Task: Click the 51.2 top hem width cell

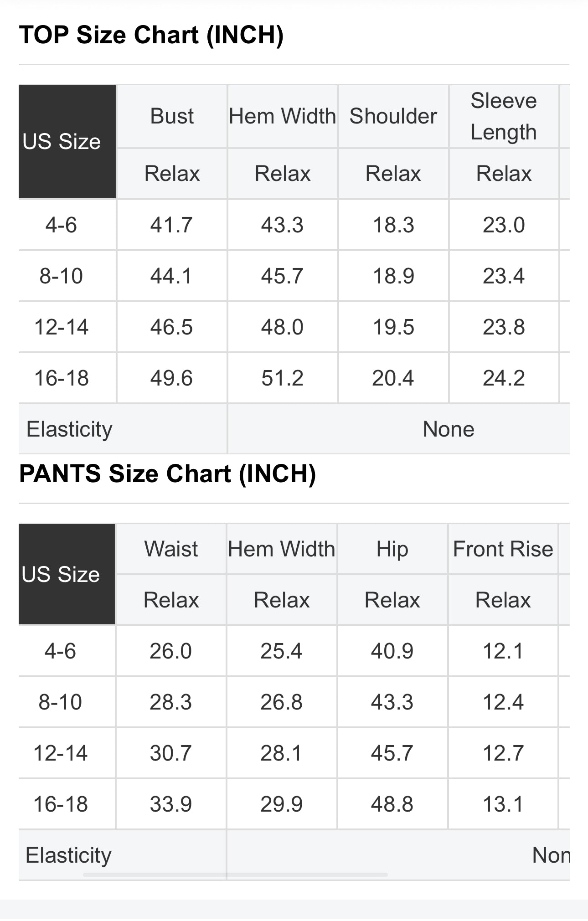Action: (282, 378)
